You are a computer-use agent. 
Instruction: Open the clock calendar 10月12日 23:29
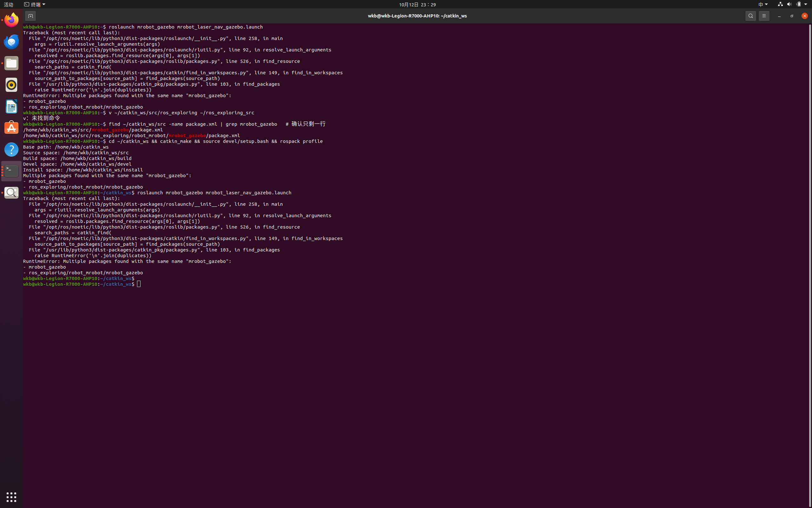(417, 4)
